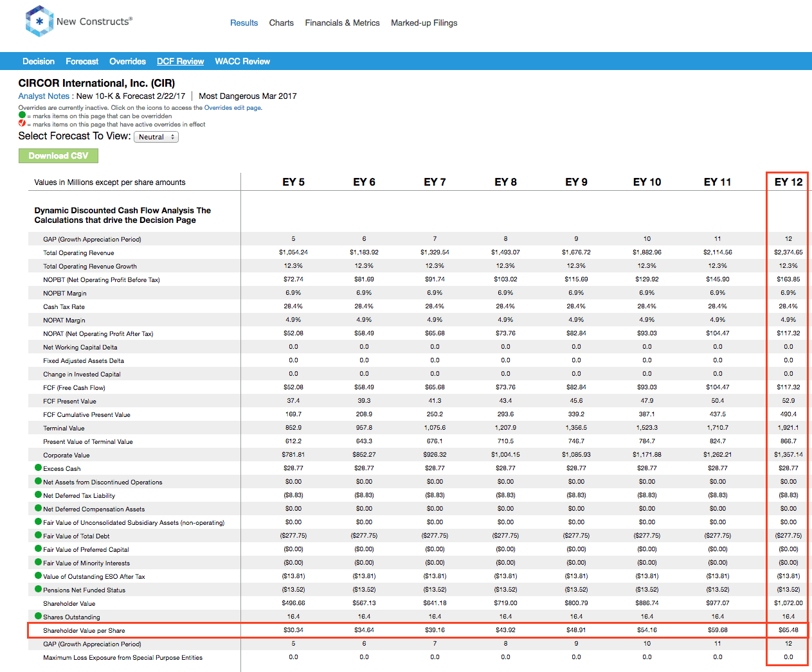Open override icon for Fair Value of Total Debt
Image resolution: width=812 pixels, height=672 pixels.
tap(39, 535)
